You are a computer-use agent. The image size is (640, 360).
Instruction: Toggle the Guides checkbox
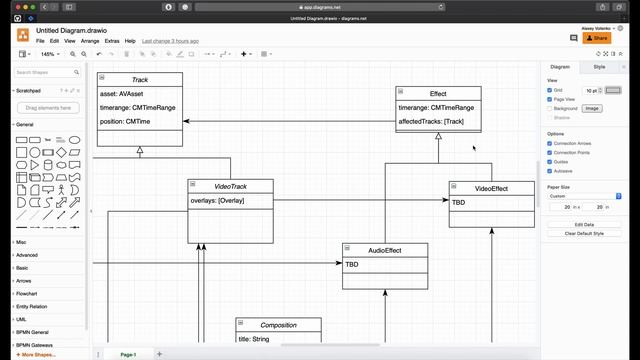pyautogui.click(x=549, y=162)
